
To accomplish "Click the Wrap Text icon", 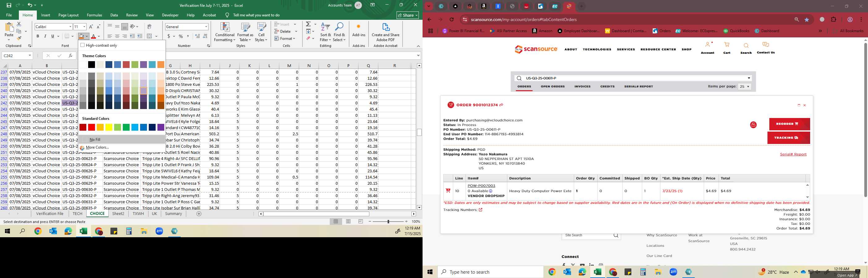I will [149, 27].
